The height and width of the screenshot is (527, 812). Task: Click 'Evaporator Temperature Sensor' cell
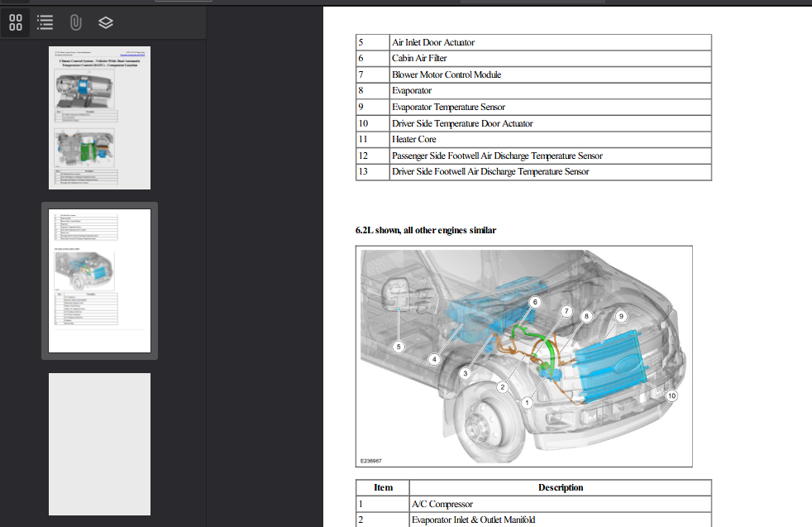tap(551, 107)
